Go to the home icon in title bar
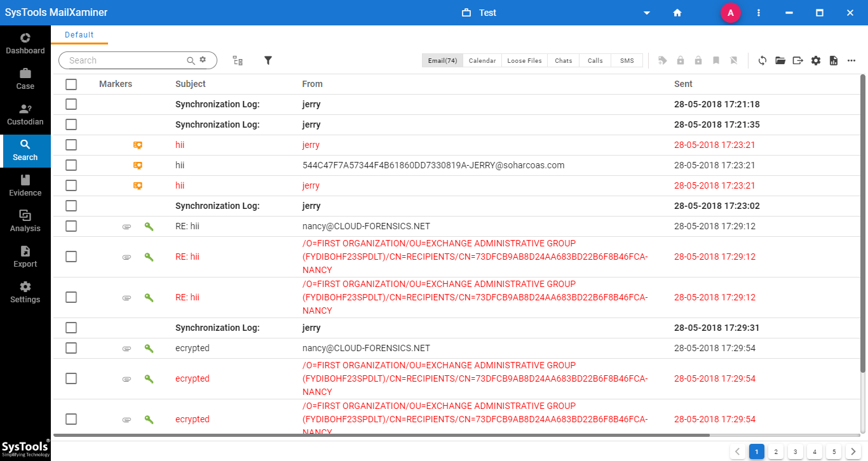The height and width of the screenshot is (461, 868). coord(677,13)
